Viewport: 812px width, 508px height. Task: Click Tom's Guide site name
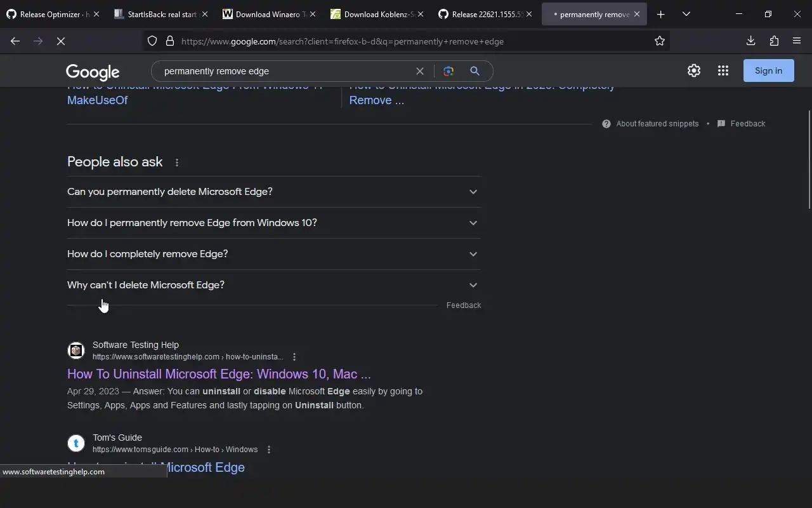pyautogui.click(x=117, y=438)
